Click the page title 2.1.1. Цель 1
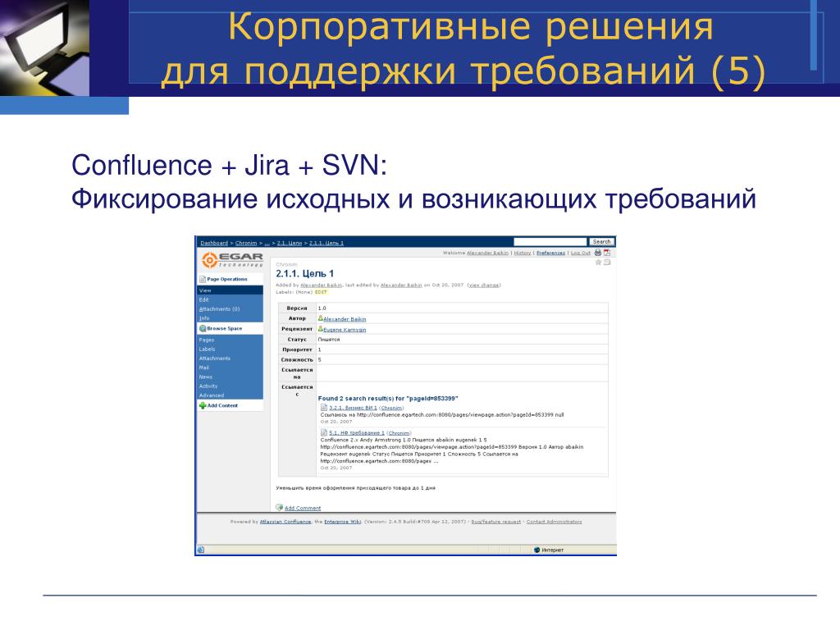The height and width of the screenshot is (630, 840). pyautogui.click(x=305, y=274)
